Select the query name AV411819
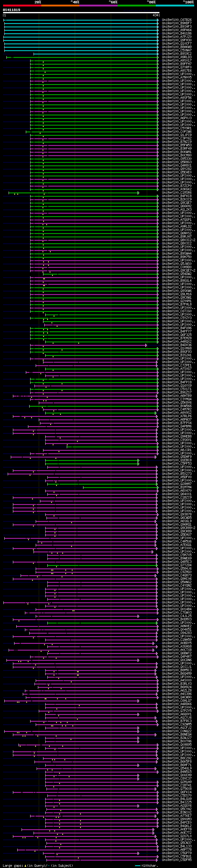 point(11,10)
